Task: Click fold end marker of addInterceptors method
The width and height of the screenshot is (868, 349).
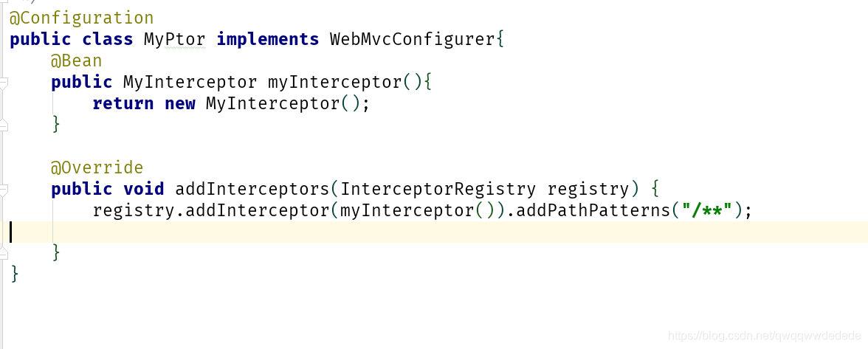Action: [x=3, y=253]
